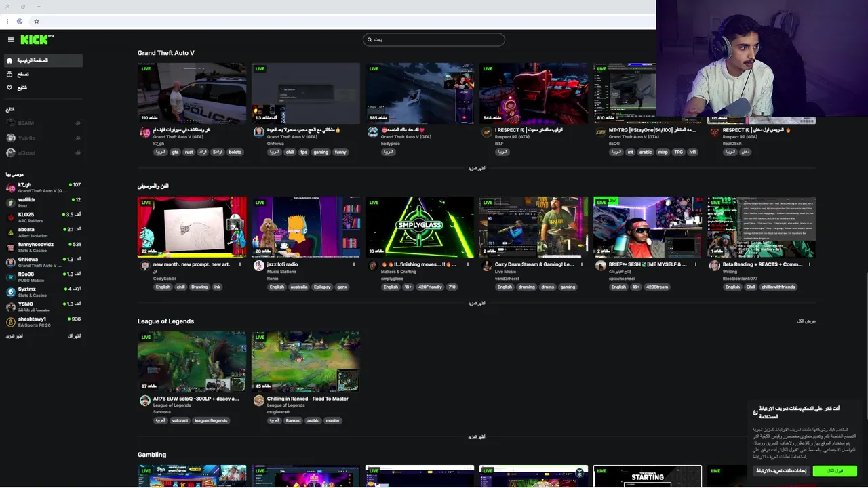This screenshot has height=488, width=868.
Task: Open the hamburger menu beside Kick logo
Action: tap(10, 39)
